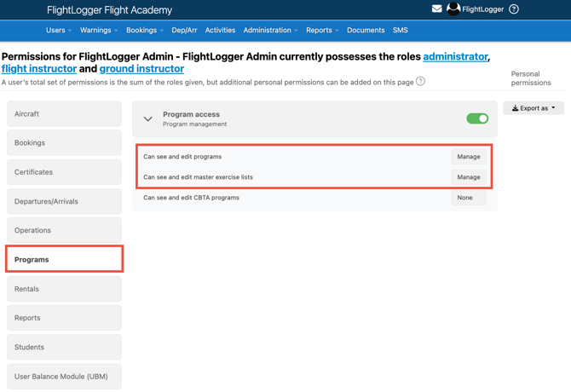The height and width of the screenshot is (392, 571).
Task: Click the FlightLogger user avatar icon
Action: [x=453, y=9]
